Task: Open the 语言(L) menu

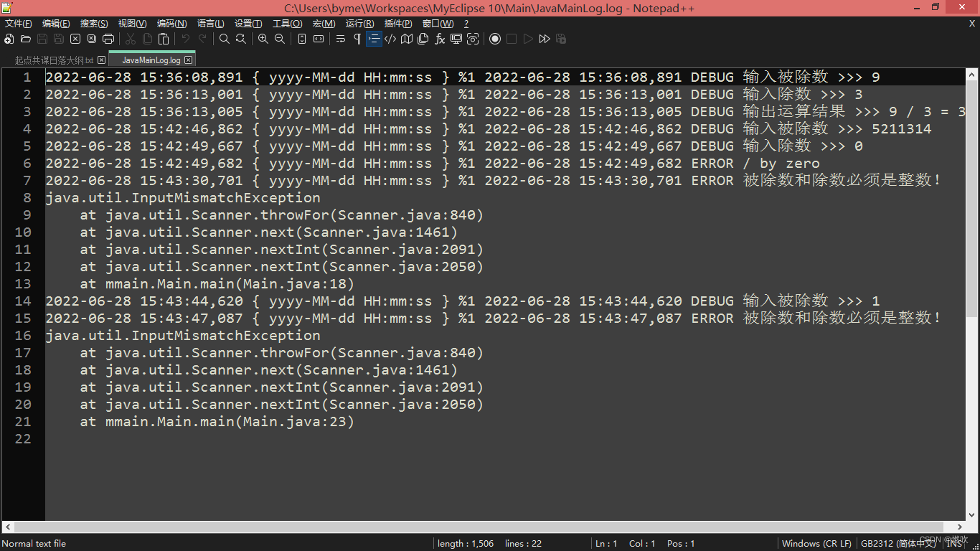Action: [x=211, y=24]
